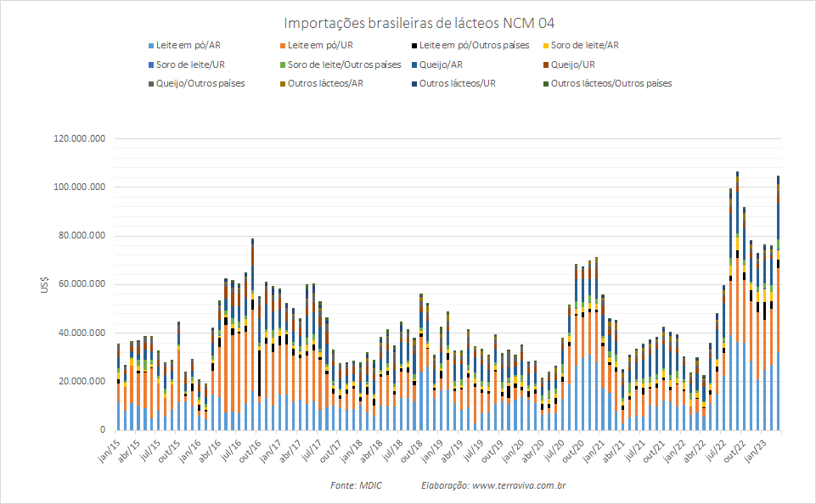Select the 'Outros lácteos/UR' legend label
This screenshot has height=504, width=816.
click(458, 84)
